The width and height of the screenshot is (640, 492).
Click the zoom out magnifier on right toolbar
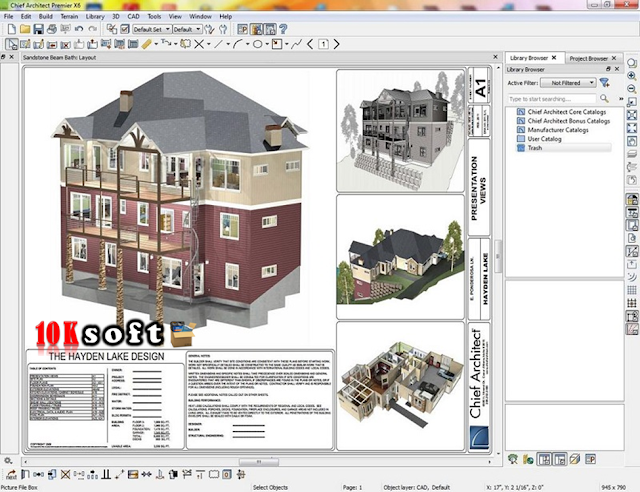631,89
